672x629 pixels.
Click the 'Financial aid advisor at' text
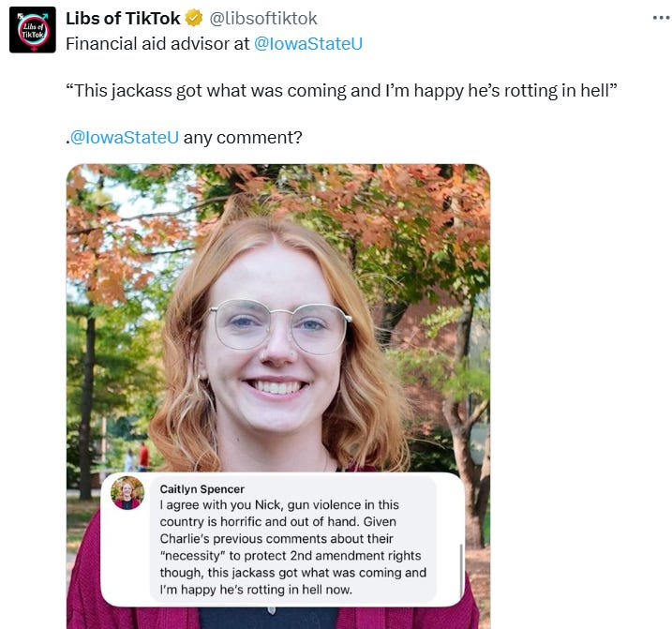[x=157, y=44]
